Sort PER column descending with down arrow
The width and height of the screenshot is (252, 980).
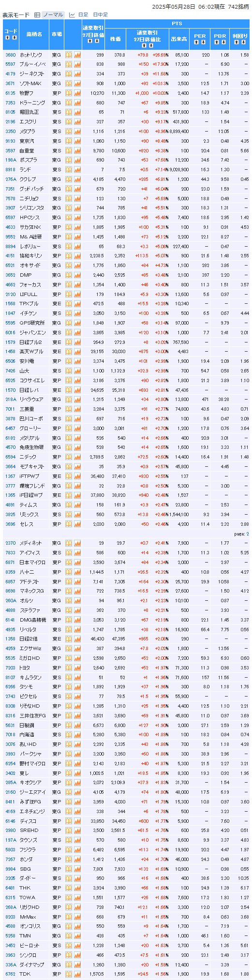click(203, 42)
